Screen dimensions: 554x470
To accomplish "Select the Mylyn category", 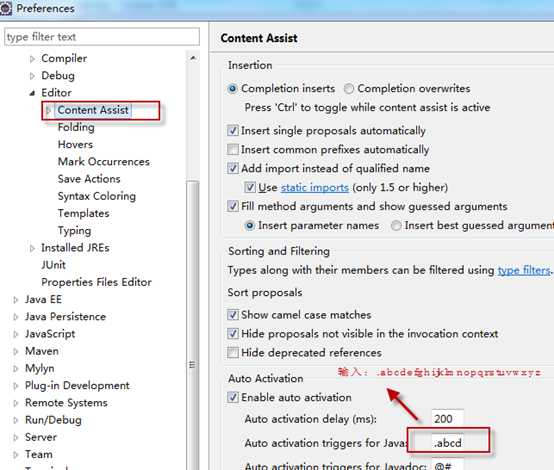I will tap(40, 369).
